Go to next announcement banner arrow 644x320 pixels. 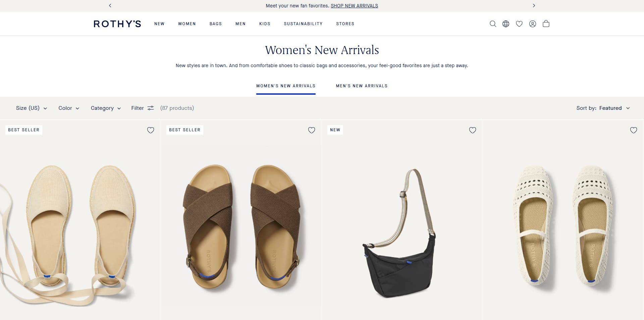pyautogui.click(x=534, y=6)
